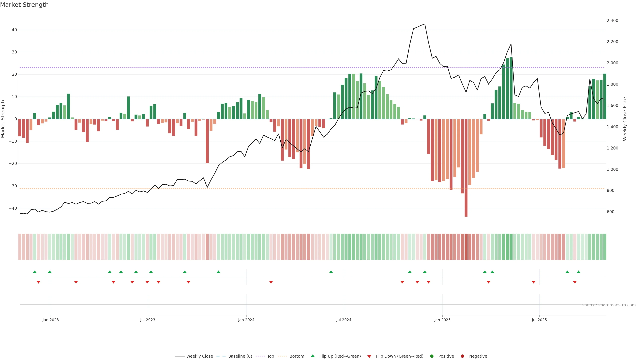This screenshot has width=644, height=362.
Task: Click the rightmost red flip-down triangle marker
Action: [575, 282]
